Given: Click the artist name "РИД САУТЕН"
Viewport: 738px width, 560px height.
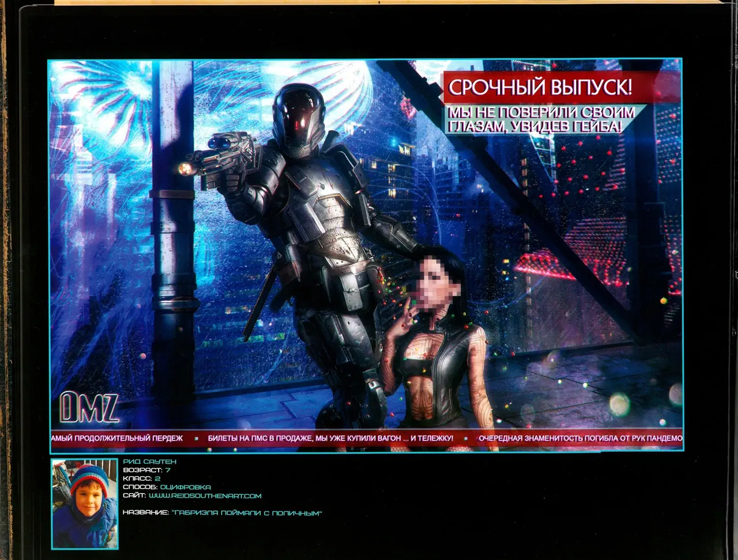Looking at the screenshot, I should (x=150, y=461).
